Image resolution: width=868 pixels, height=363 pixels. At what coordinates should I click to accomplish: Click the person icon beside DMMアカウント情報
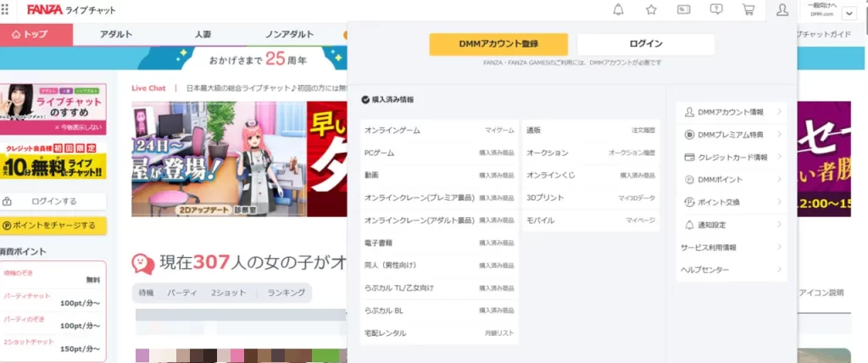point(689,113)
